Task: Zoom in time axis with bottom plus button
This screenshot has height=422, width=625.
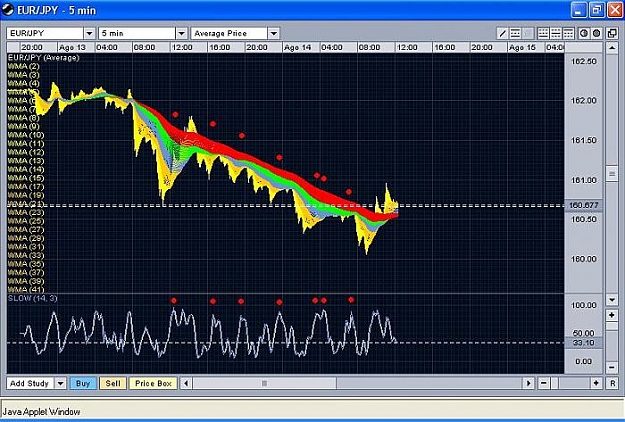Action: [596, 383]
